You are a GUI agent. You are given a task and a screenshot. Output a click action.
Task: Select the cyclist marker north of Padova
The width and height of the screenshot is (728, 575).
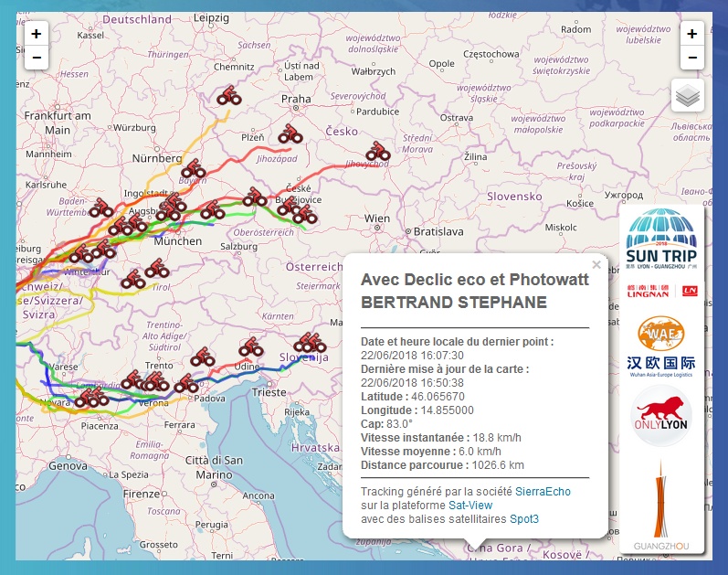click(x=186, y=384)
